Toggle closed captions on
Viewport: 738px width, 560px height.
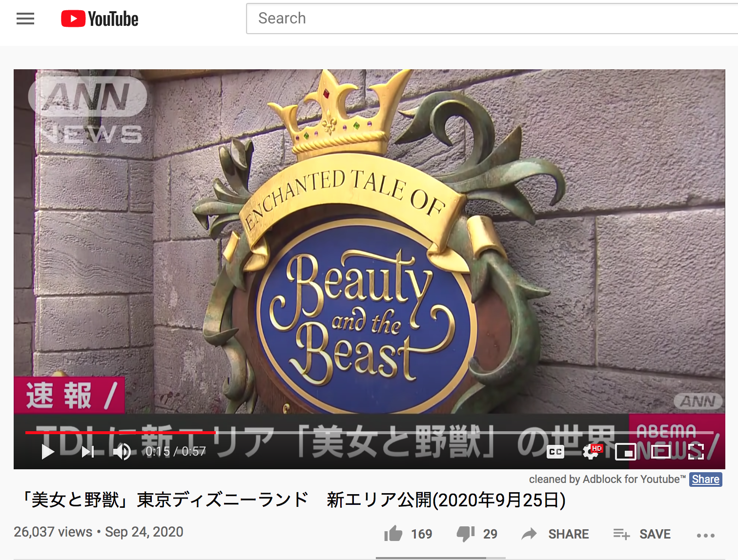click(x=555, y=452)
